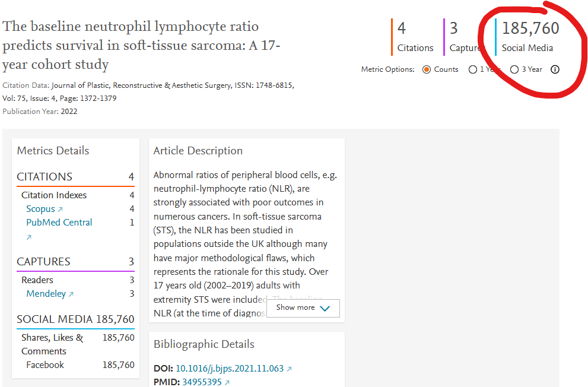Image resolution: width=588 pixels, height=387 pixels.
Task: Select the Counts radio button
Action: (x=426, y=69)
